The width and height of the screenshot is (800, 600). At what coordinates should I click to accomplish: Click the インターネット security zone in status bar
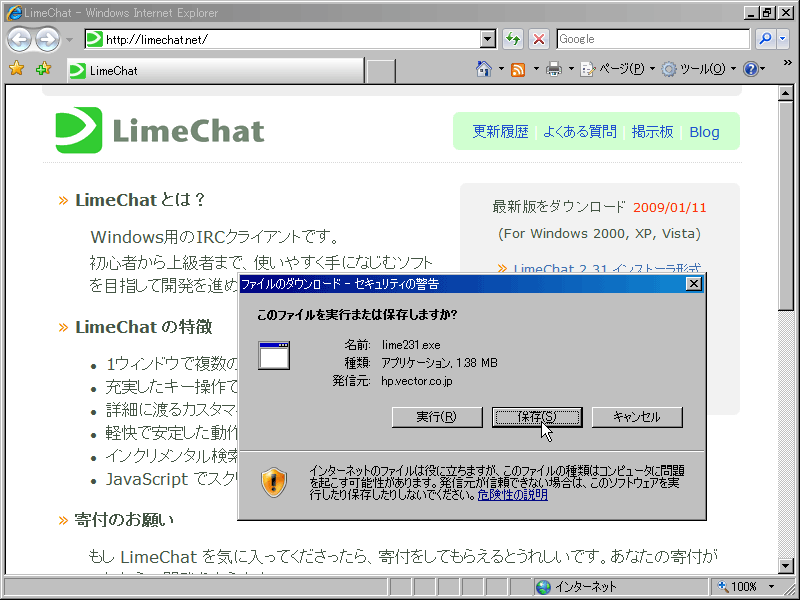[x=621, y=587]
